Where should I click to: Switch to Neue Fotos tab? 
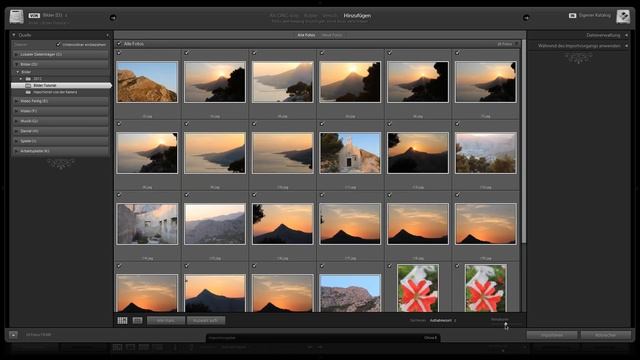(332, 35)
